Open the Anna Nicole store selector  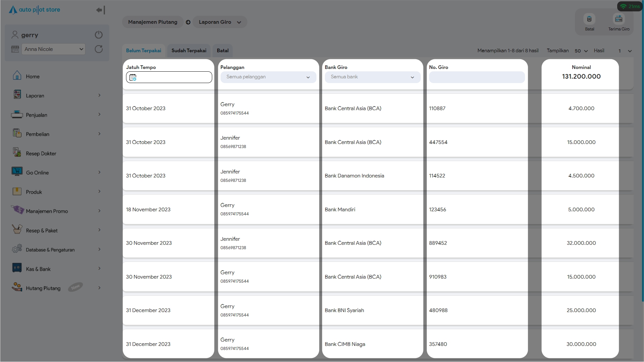pos(53,49)
